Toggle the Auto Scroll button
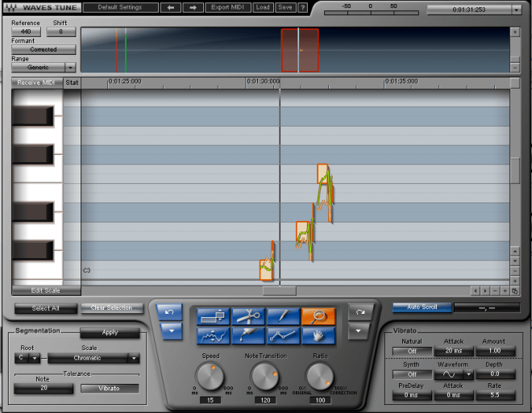Viewport: 532px width, 413px height. click(422, 307)
